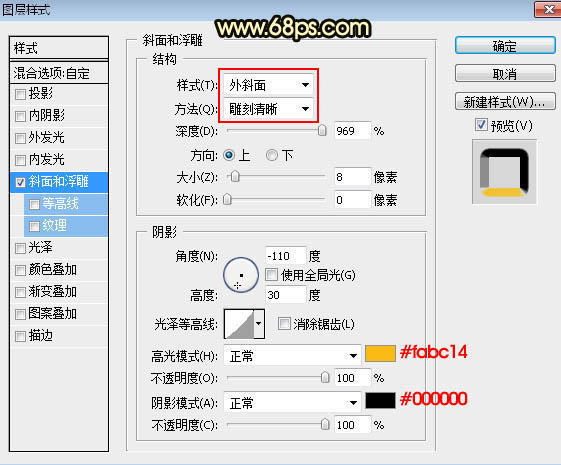The width and height of the screenshot is (561, 465).
Task: Select direction 下 radio button
Action: coord(272,155)
